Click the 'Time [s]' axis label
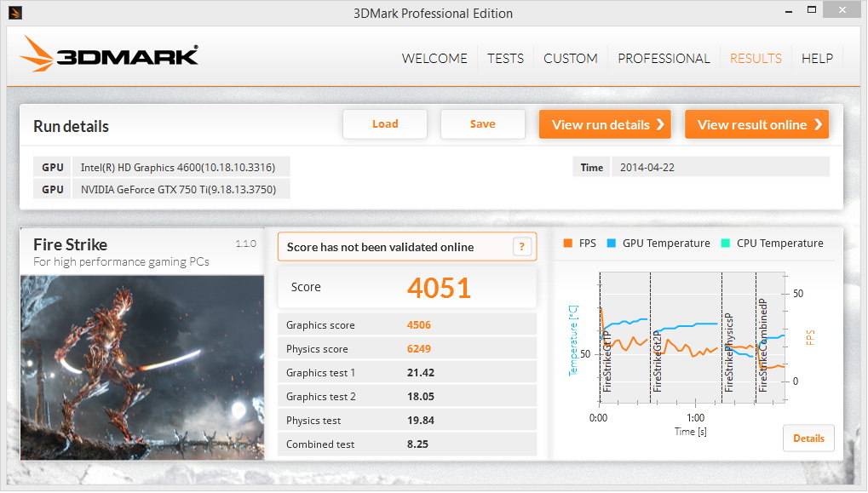 690,432
